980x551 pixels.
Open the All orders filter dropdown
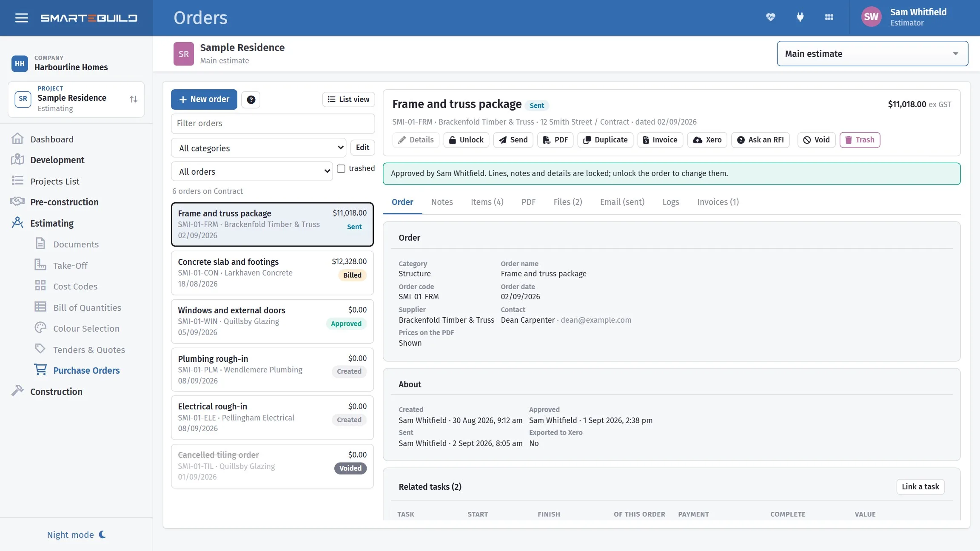[252, 171]
